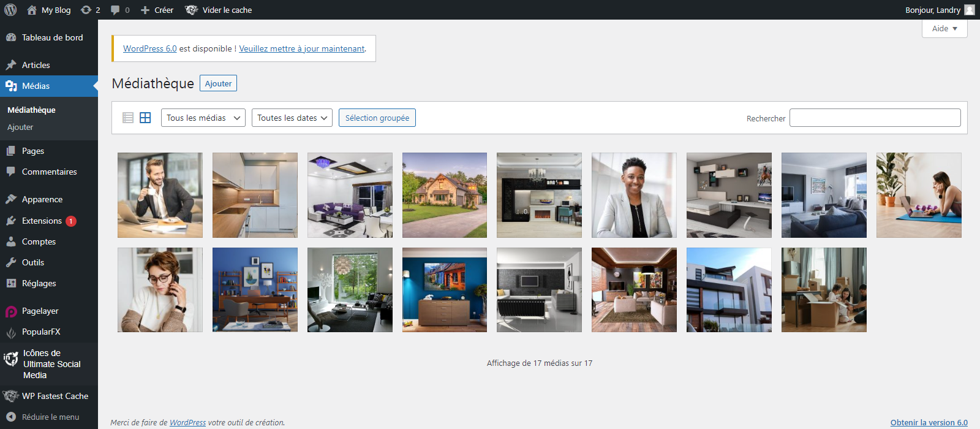Click Obtenir la version 6.0 link
Viewport: 980px width, 429px height.
[929, 422]
